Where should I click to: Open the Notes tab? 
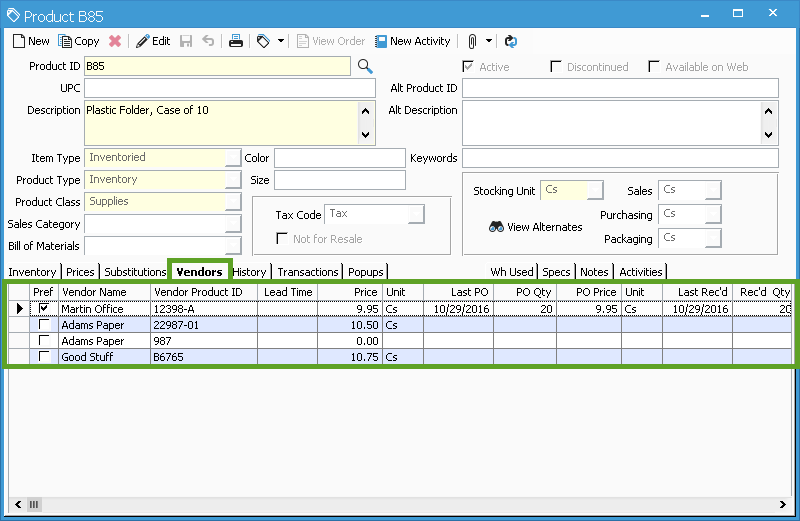click(594, 272)
